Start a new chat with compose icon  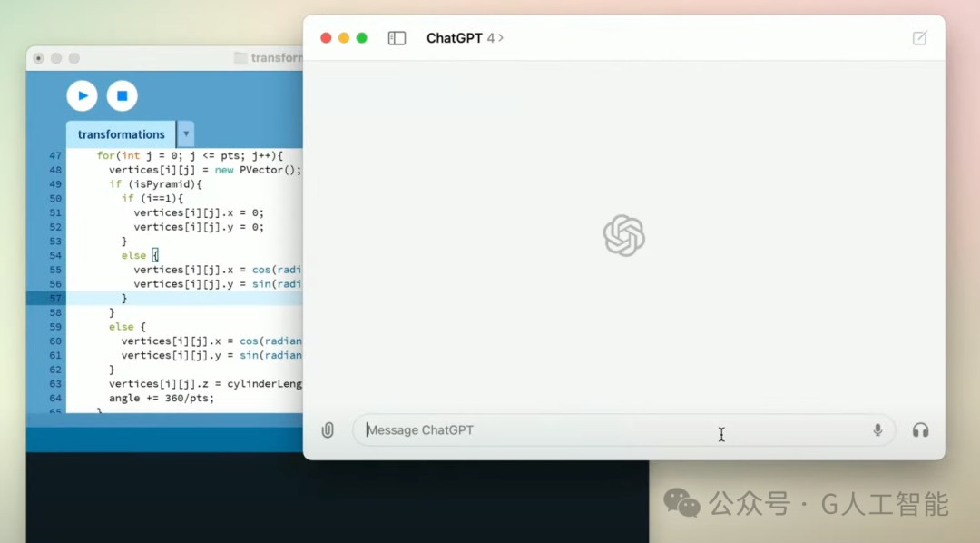pos(919,38)
